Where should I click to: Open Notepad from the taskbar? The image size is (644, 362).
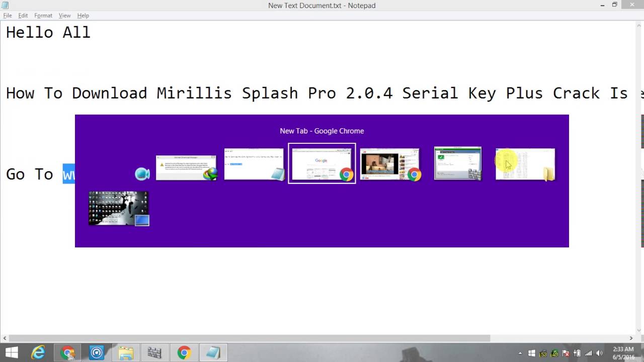click(x=213, y=352)
